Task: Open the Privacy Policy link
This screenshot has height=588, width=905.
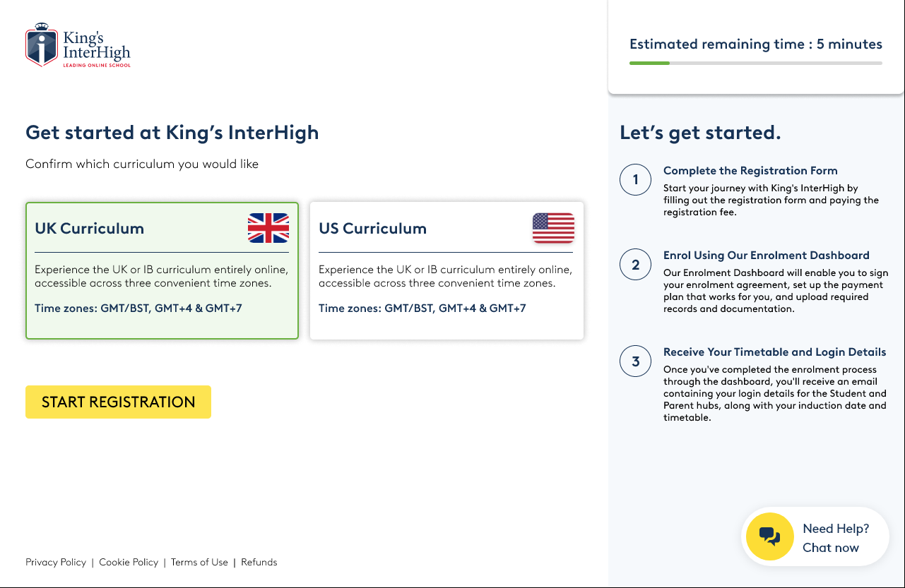Action: (x=56, y=563)
